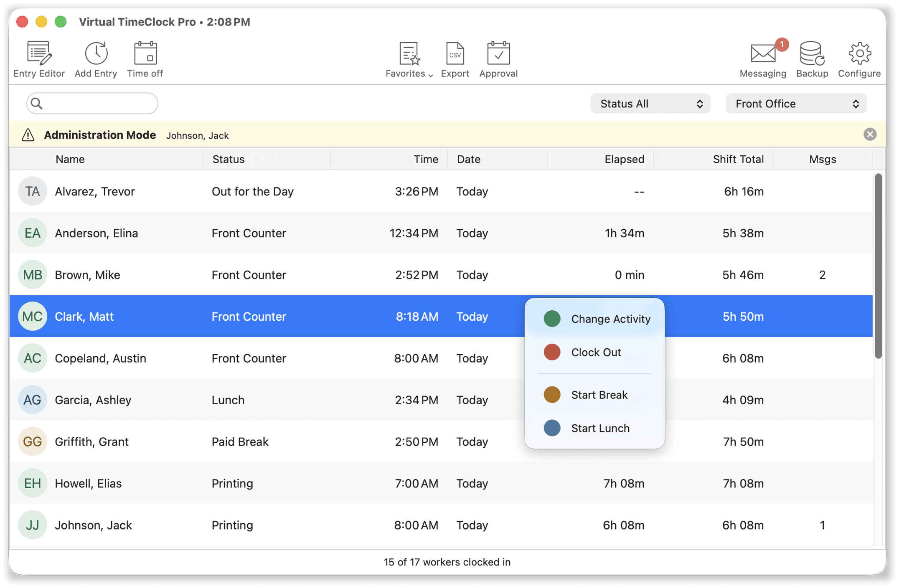The image size is (899, 588).
Task: Click the GG avatar for Griffith, Grant
Action: [x=33, y=442]
